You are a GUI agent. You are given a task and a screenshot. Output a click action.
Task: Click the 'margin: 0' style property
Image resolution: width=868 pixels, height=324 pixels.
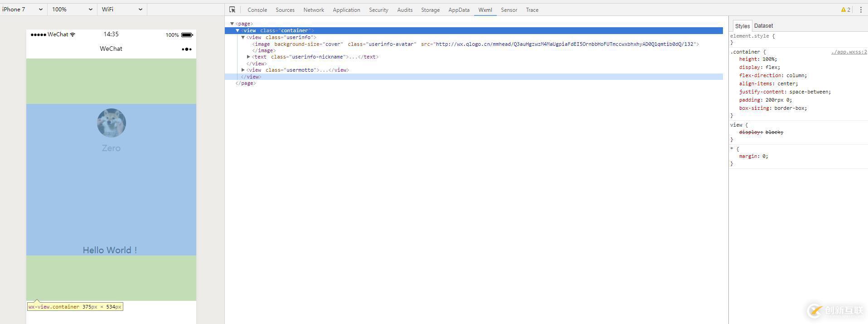(x=753, y=156)
